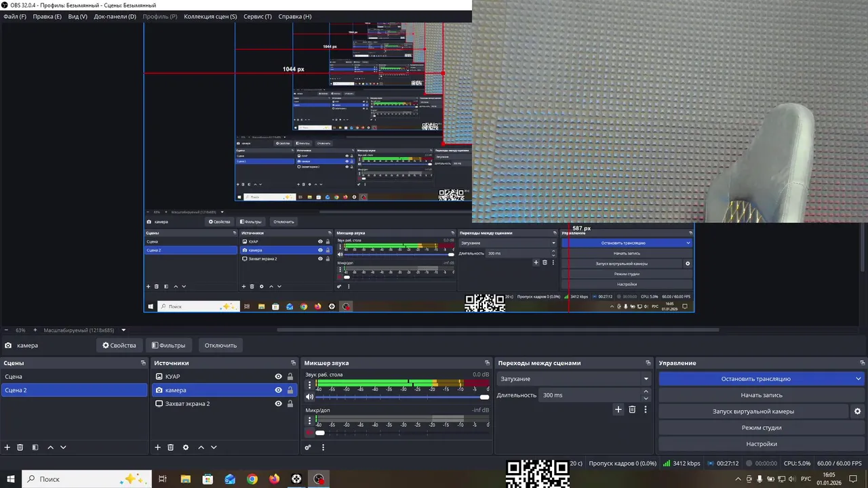
Task: Undock the Переходы между сценами panel
Action: pos(648,363)
